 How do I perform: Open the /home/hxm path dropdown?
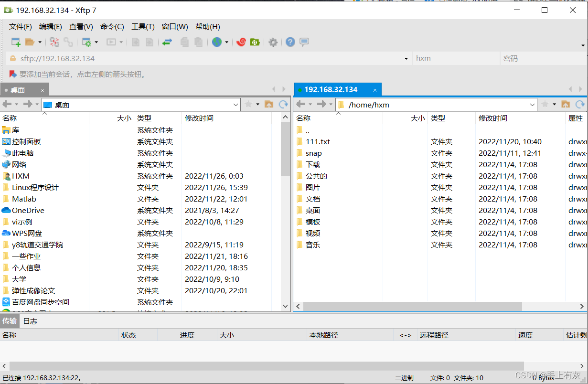coord(532,104)
